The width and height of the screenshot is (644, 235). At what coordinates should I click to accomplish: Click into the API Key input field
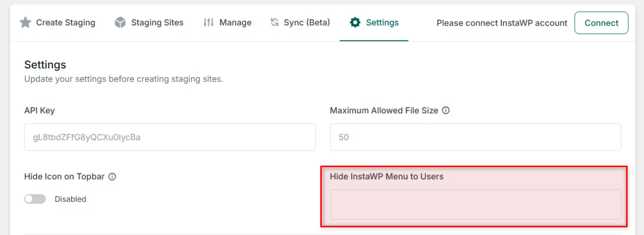click(x=170, y=137)
